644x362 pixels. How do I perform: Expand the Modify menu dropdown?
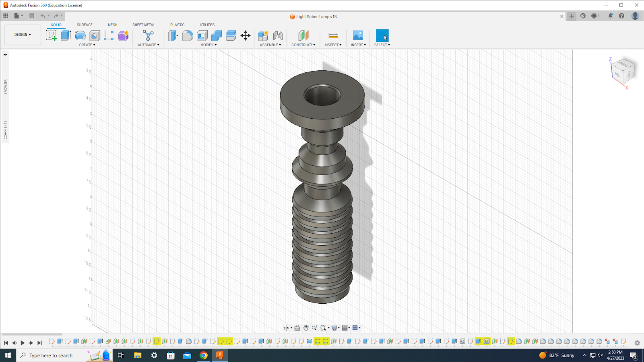[x=208, y=45]
